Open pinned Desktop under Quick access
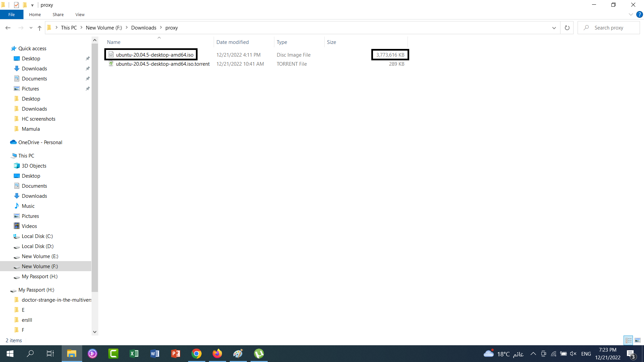The image size is (644, 362). pyautogui.click(x=31, y=59)
